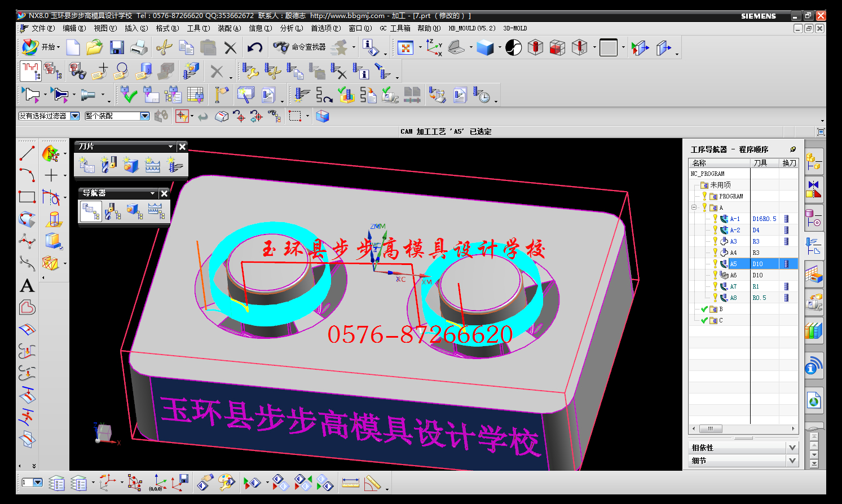Click Object Information icon in operations toolbar
The height and width of the screenshot is (504, 842).
360,71
